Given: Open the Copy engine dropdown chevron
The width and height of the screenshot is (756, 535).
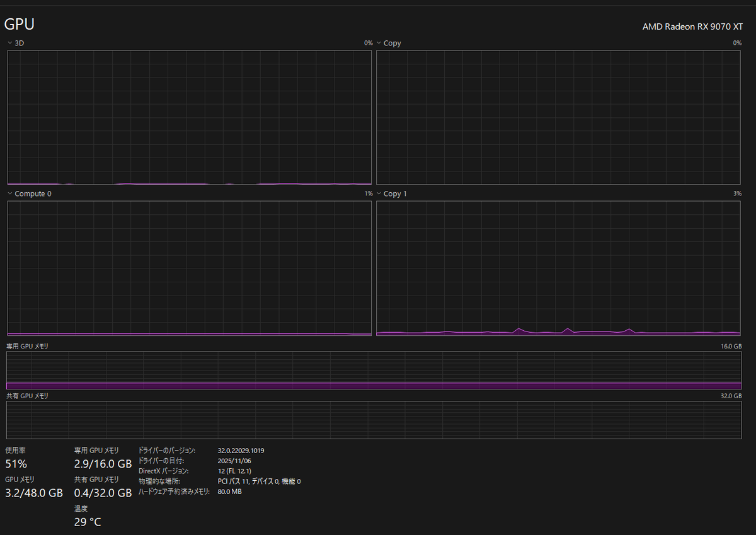Looking at the screenshot, I should pyautogui.click(x=379, y=43).
